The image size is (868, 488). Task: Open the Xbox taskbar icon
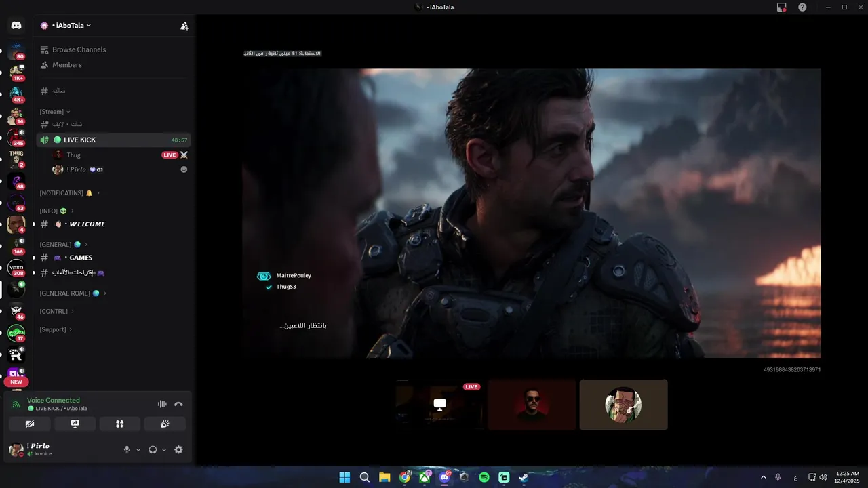[x=425, y=477]
